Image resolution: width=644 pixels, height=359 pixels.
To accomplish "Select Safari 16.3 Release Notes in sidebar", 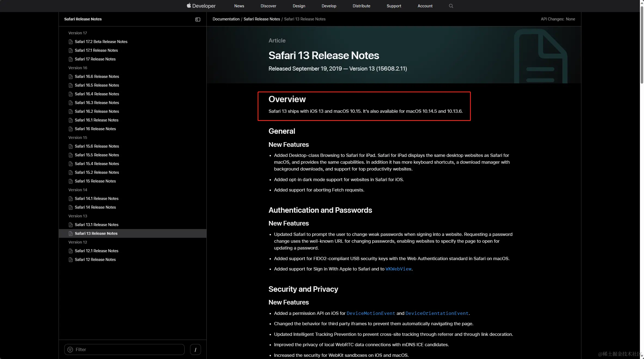I will (97, 103).
